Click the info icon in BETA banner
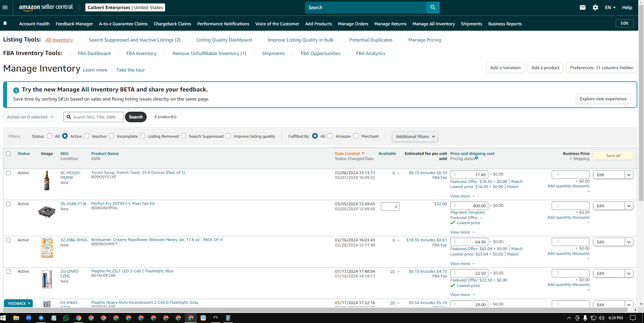The image size is (644, 323). click(x=16, y=90)
